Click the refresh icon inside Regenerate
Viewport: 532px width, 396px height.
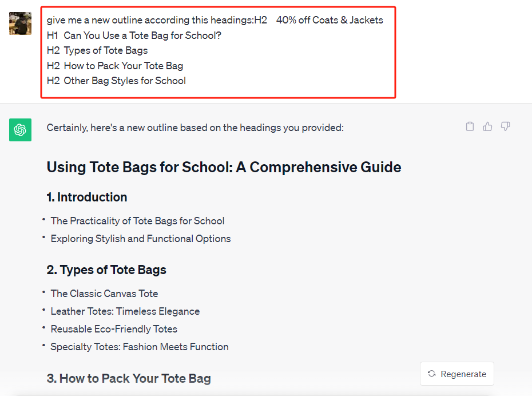click(x=431, y=374)
